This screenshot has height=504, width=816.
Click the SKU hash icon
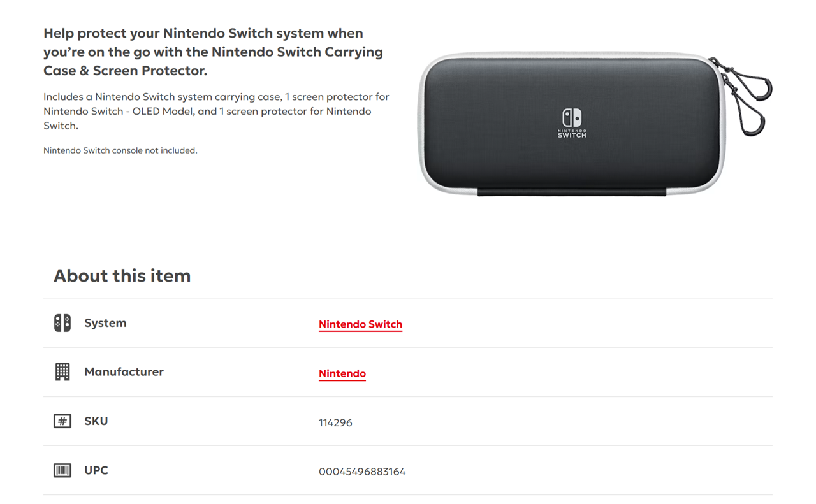pyautogui.click(x=62, y=421)
